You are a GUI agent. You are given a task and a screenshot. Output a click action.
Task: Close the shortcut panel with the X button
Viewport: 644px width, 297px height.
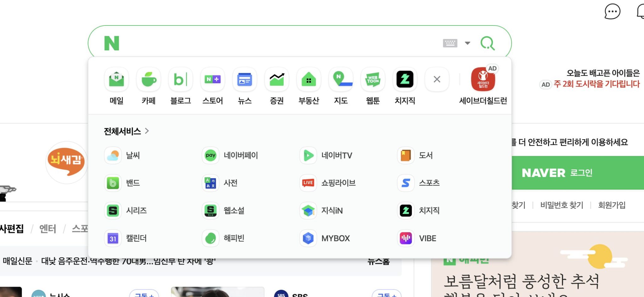pos(437,79)
